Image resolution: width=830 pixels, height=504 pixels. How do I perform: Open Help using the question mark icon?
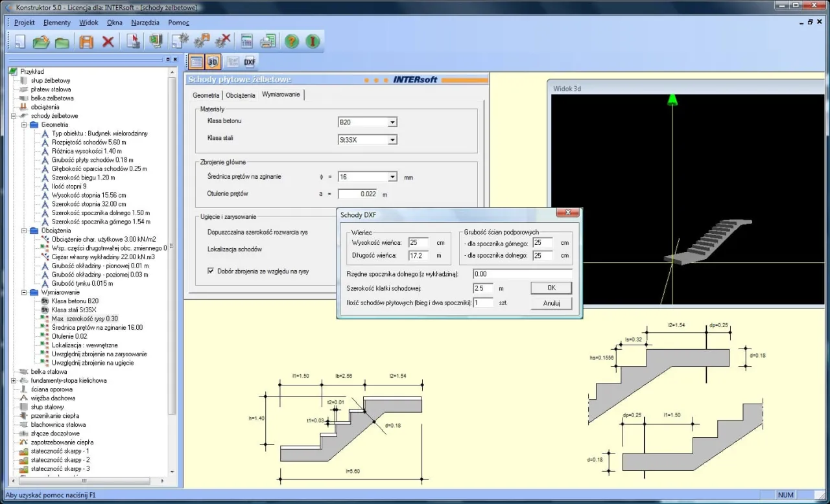[x=291, y=41]
